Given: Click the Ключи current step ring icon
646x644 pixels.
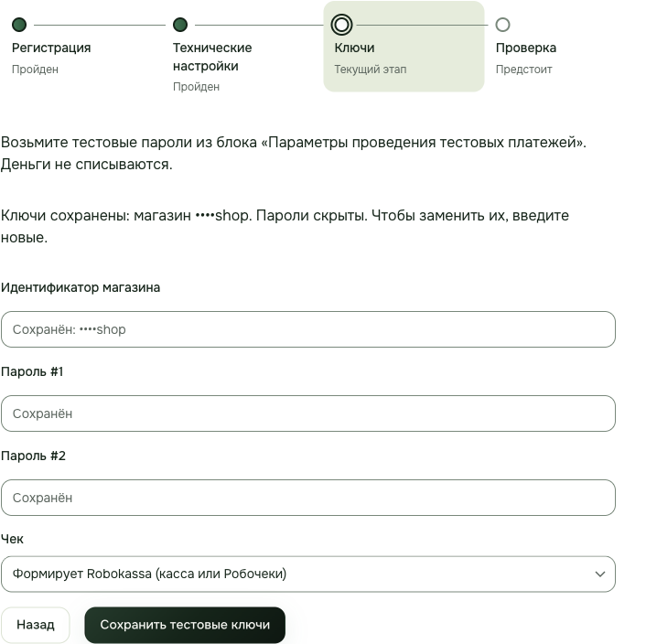Looking at the screenshot, I should click(341, 25).
